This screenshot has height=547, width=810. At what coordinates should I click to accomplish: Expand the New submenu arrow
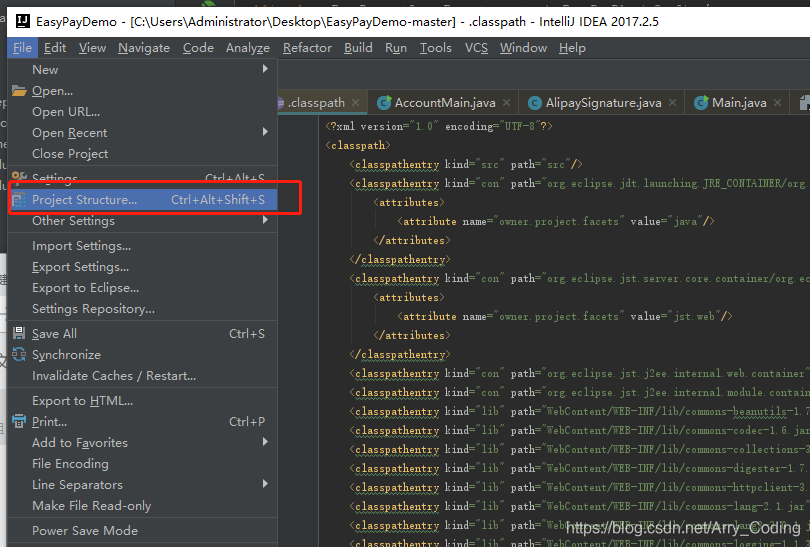265,69
